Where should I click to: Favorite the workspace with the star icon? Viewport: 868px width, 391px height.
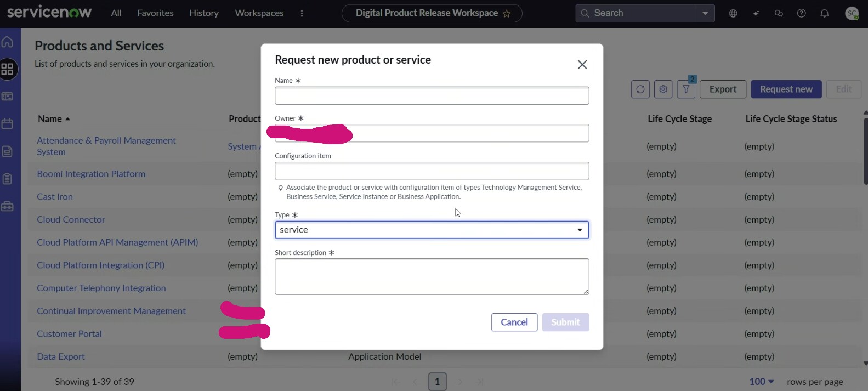pyautogui.click(x=507, y=14)
